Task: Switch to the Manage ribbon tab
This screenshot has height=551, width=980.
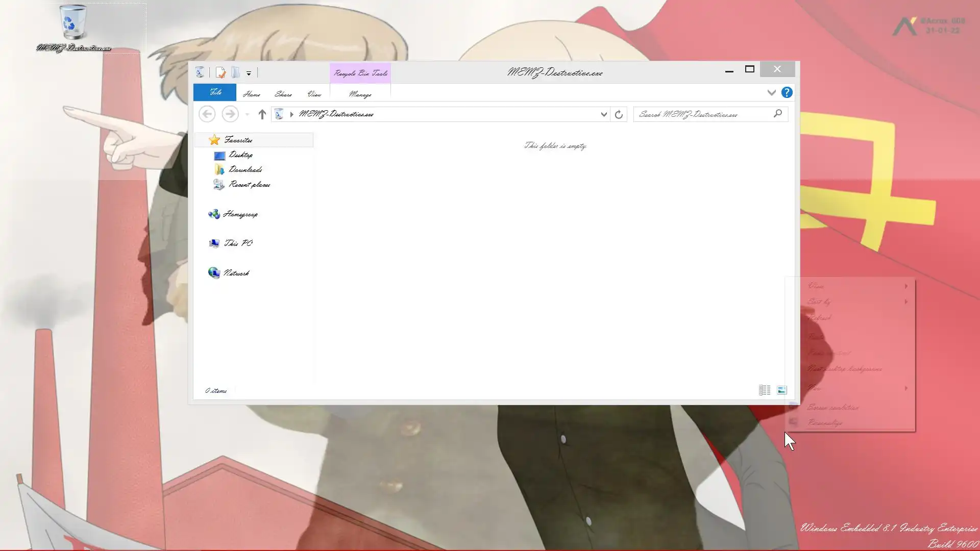Action: click(x=360, y=94)
